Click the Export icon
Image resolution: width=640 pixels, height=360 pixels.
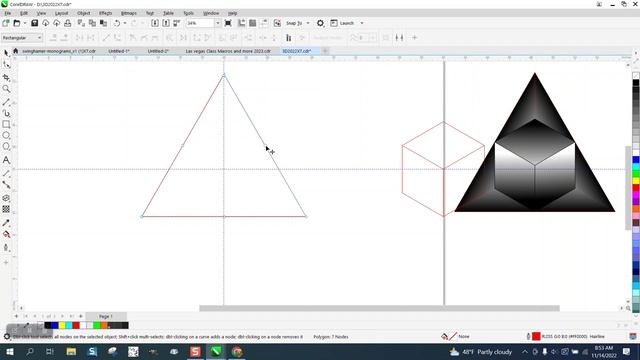[x=166, y=23]
